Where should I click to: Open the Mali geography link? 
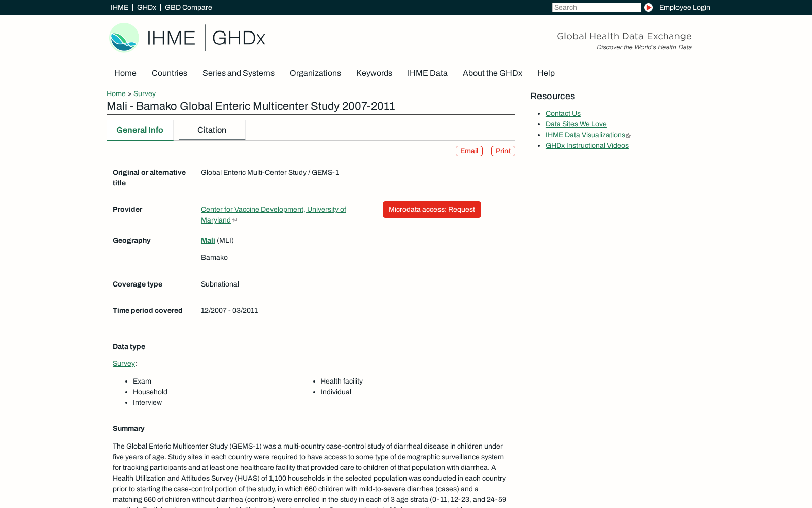(208, 240)
